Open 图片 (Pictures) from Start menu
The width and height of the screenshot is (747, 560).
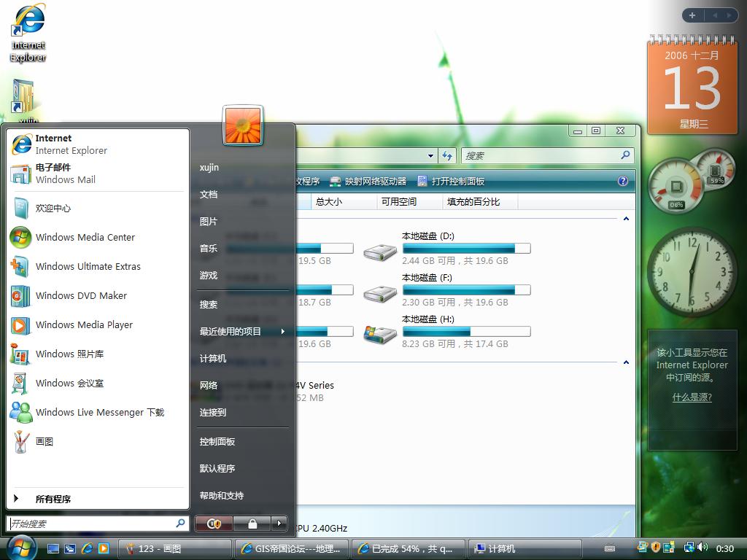pos(209,222)
